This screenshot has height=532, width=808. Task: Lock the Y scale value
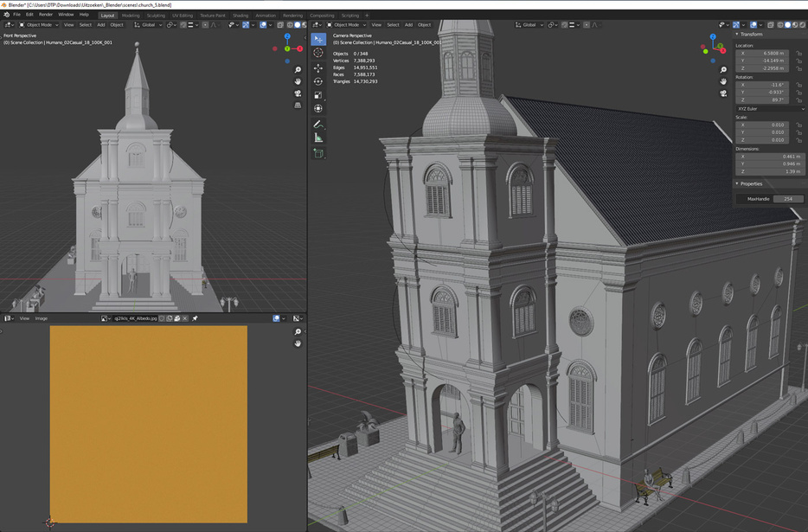click(800, 132)
